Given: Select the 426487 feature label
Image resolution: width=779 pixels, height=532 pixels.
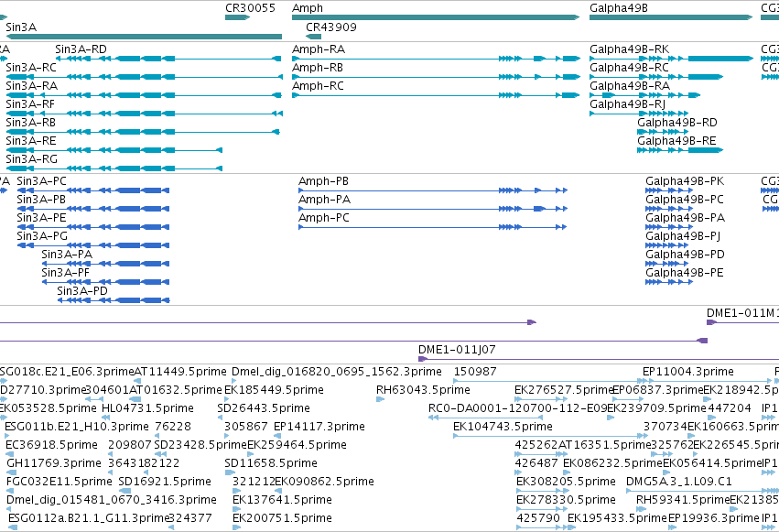Looking at the screenshot, I should pyautogui.click(x=536, y=464).
